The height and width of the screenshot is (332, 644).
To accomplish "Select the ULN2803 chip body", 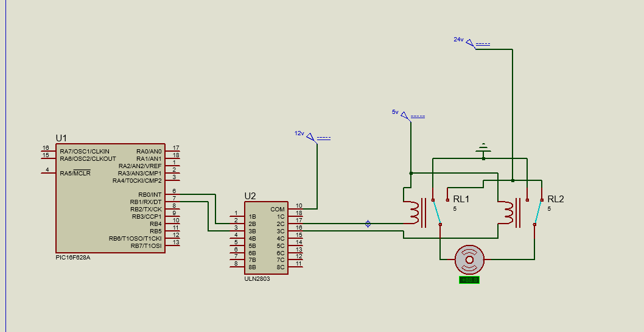I will click(266, 238).
